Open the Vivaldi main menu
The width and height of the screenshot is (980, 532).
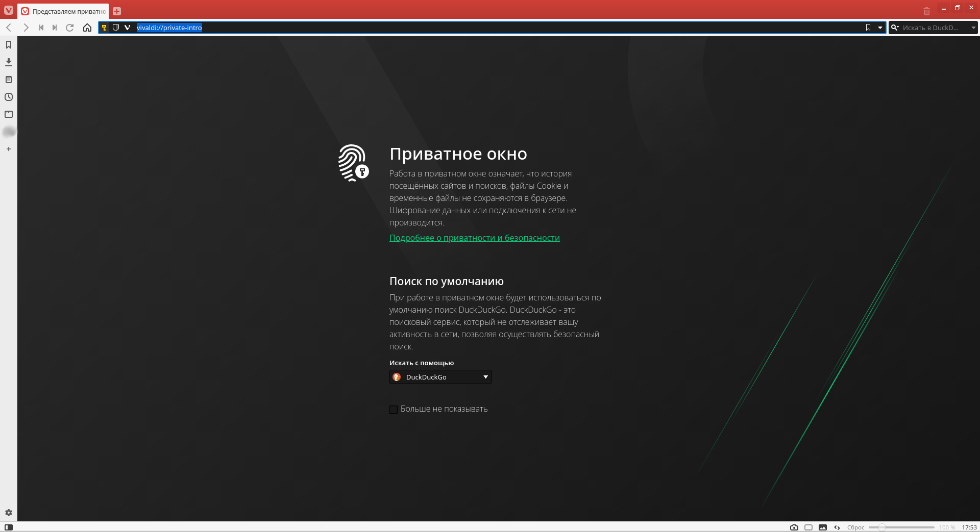pyautogui.click(x=9, y=10)
